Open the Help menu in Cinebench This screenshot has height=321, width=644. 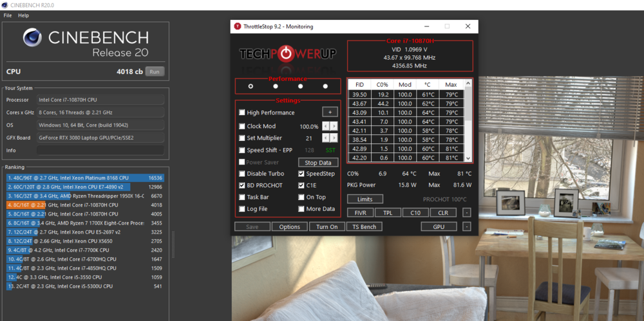(24, 15)
